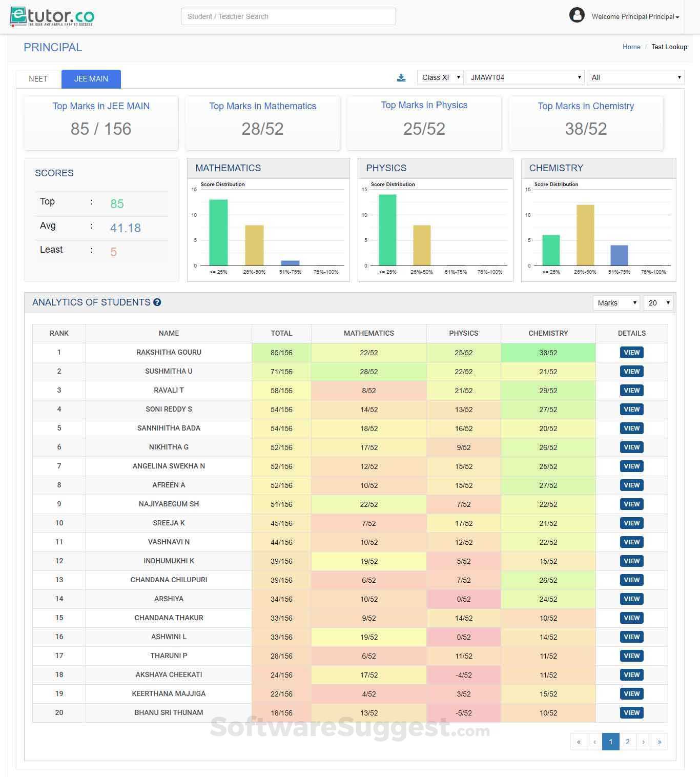The width and height of the screenshot is (700, 777).
Task: Select the JEE MAIN tab
Action: tap(91, 79)
